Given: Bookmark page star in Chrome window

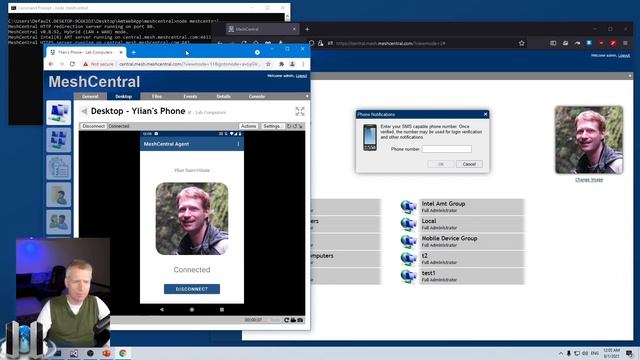Looking at the screenshot, I should click(x=268, y=64).
